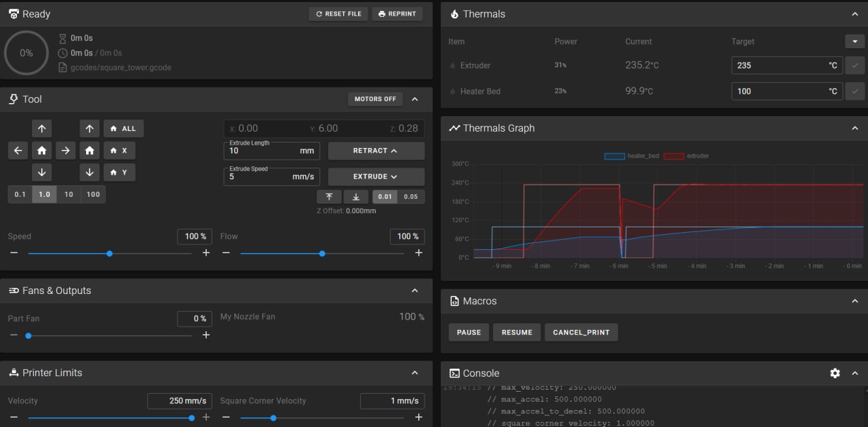Screen dimensions: 868x427
Task: Decrease Flow with minus icon
Action: pyautogui.click(x=226, y=253)
